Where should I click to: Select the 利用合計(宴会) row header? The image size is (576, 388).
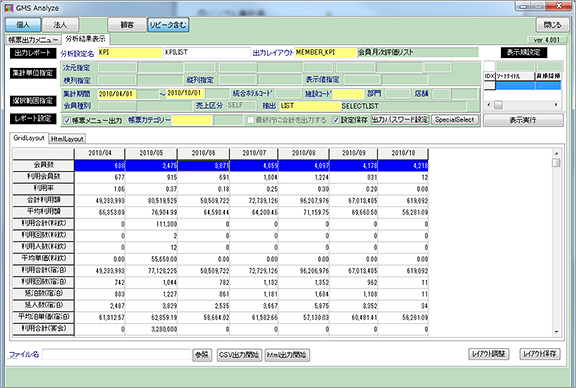click(x=43, y=328)
